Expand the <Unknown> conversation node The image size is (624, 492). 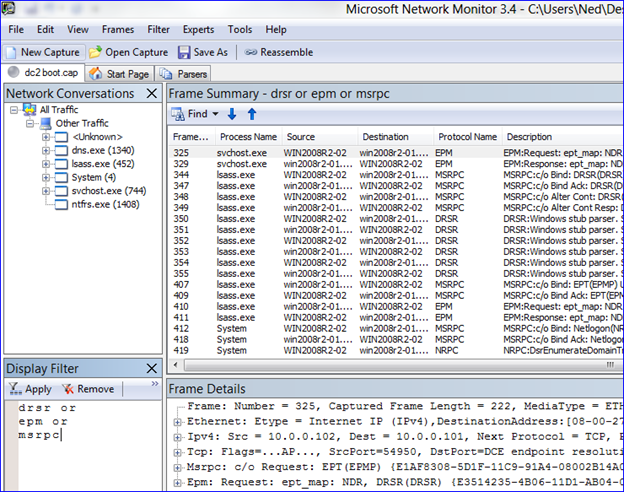pos(46,137)
